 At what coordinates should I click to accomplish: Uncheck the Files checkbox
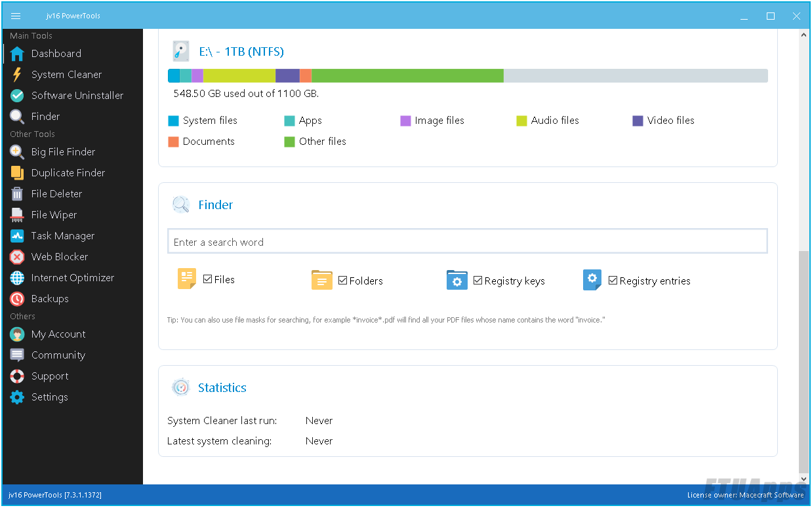pyautogui.click(x=208, y=279)
